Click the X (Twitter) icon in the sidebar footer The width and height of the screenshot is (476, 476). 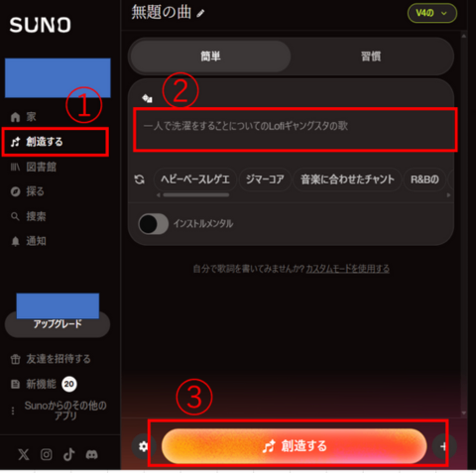(x=24, y=454)
